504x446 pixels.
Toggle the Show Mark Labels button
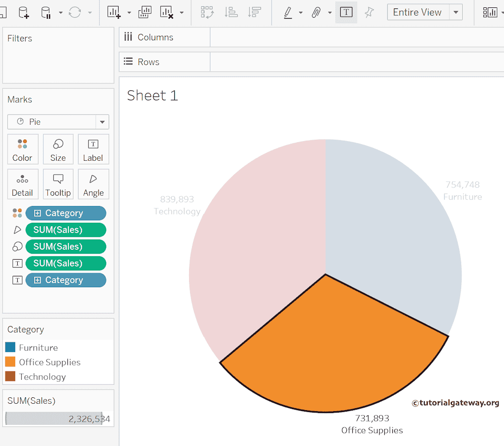(346, 12)
